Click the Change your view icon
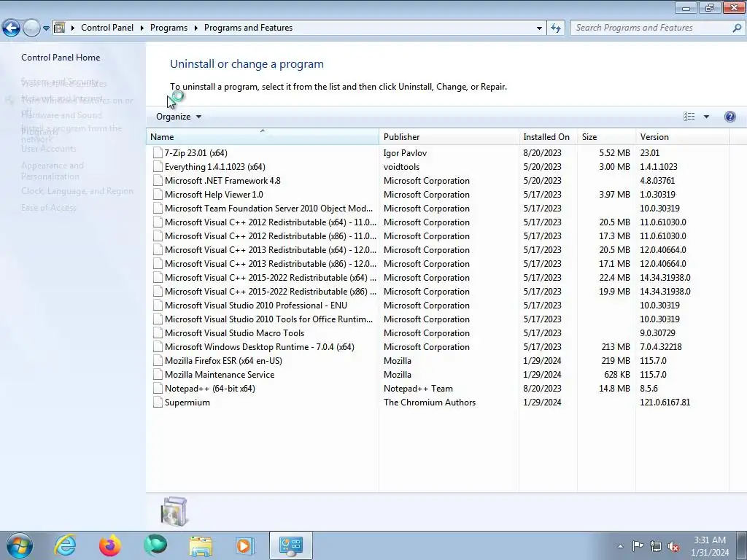The width and height of the screenshot is (747, 560). tap(689, 117)
